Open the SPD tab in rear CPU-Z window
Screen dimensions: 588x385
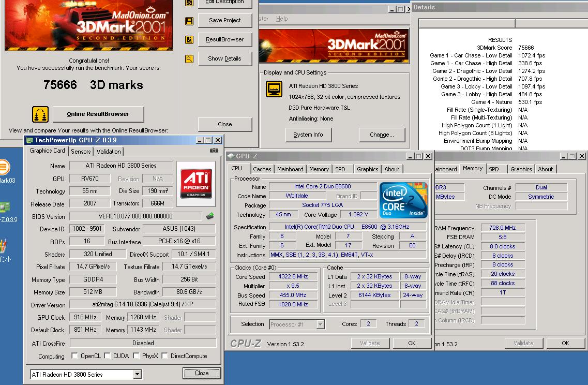point(494,169)
